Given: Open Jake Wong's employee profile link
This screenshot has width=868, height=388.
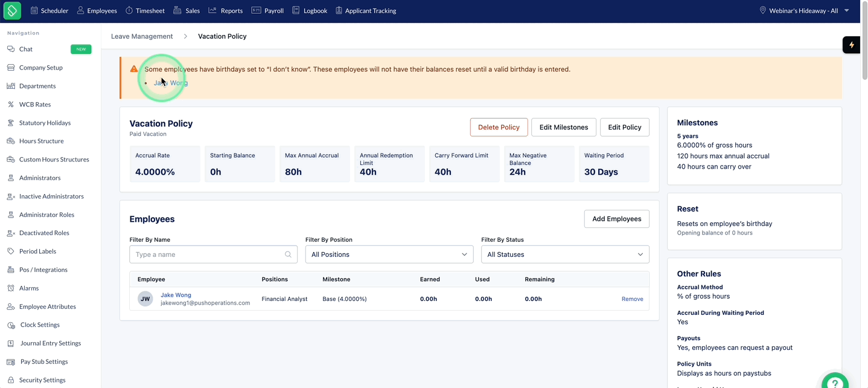Looking at the screenshot, I should pyautogui.click(x=176, y=295).
